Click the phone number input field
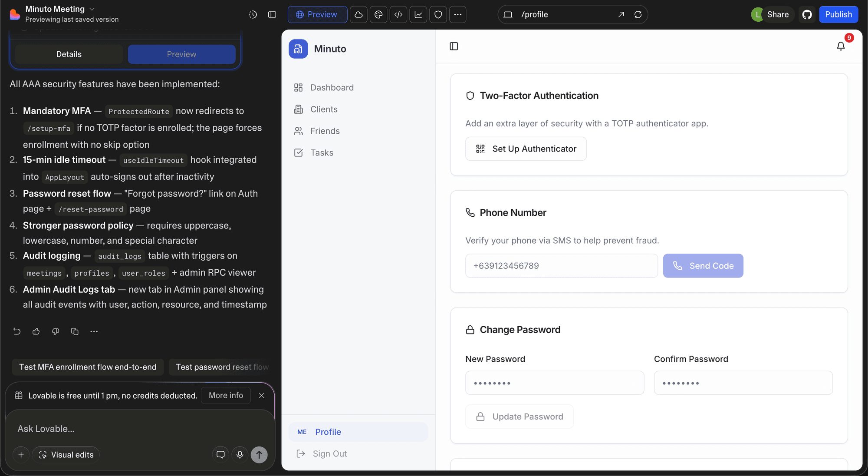868x476 pixels. pyautogui.click(x=561, y=266)
